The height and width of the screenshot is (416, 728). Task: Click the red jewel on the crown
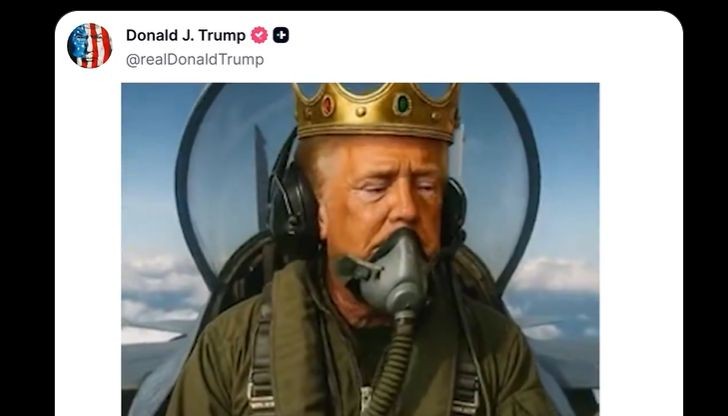point(328,105)
